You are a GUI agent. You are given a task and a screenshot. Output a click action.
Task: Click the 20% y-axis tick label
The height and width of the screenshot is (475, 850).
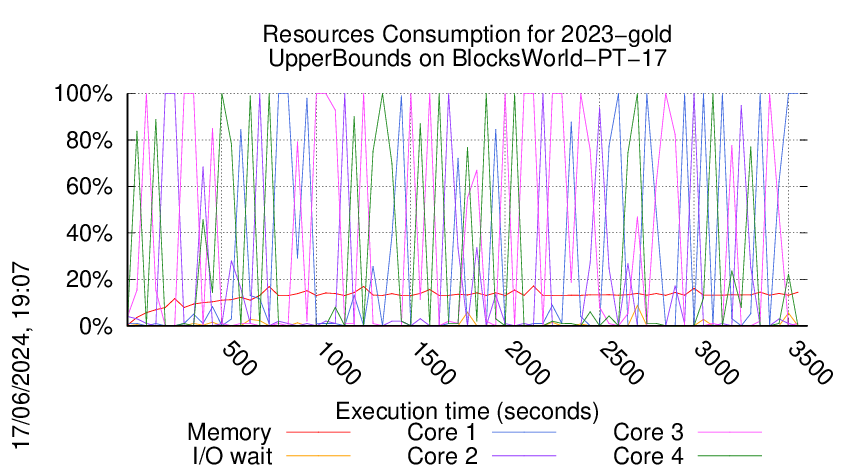89,280
